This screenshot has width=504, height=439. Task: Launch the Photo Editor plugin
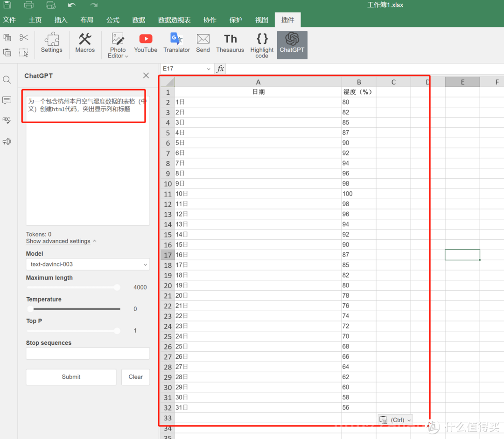coord(118,45)
